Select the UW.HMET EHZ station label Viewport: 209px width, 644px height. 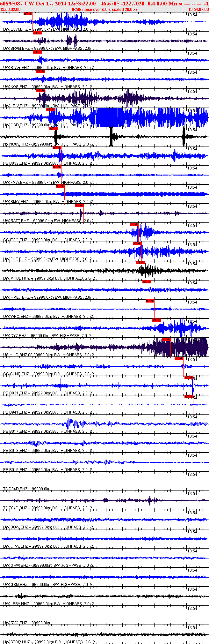click(x=17, y=297)
